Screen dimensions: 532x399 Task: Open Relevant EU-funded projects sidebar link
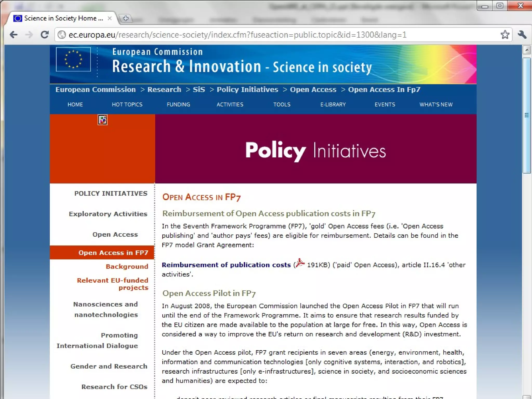113,284
